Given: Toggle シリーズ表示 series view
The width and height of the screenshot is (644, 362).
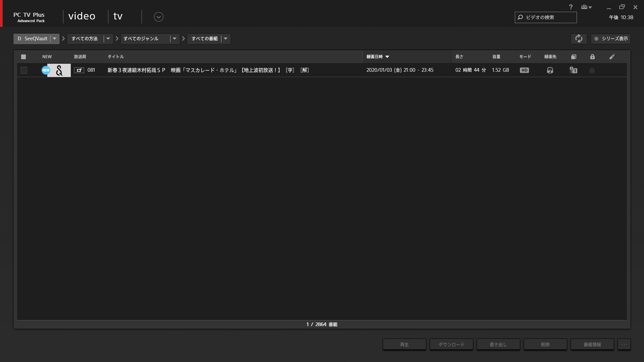Looking at the screenshot, I should [x=611, y=39].
